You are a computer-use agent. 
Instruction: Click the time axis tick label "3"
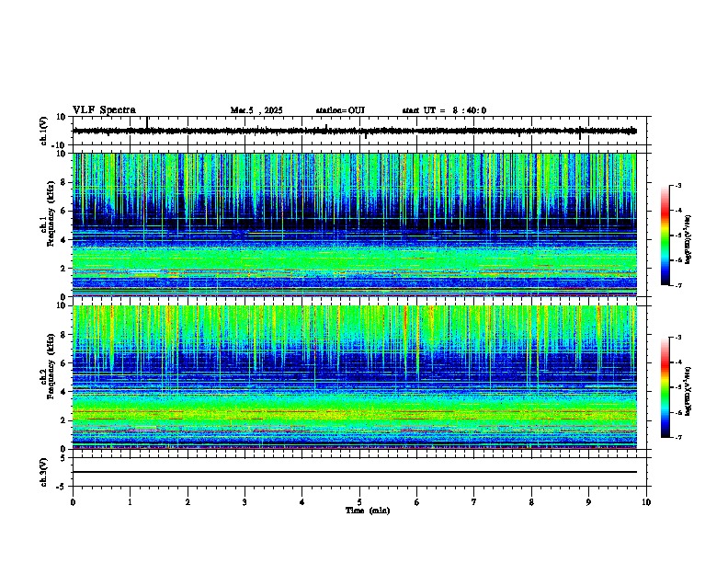coord(245,502)
